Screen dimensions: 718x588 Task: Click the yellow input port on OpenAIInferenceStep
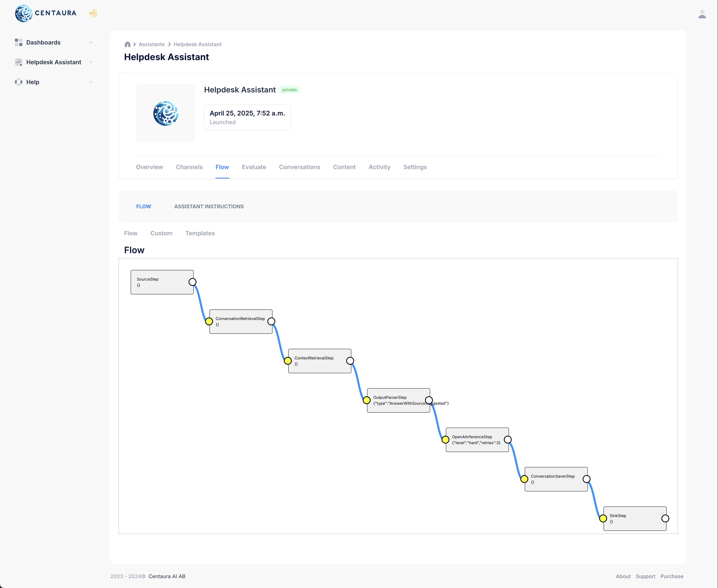[x=445, y=439]
